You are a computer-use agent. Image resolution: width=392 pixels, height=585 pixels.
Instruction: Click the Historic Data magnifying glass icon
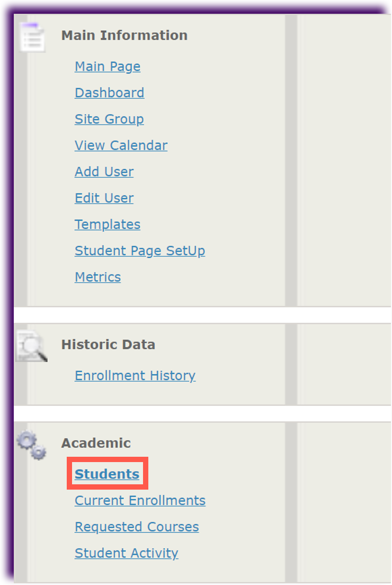coord(31,346)
